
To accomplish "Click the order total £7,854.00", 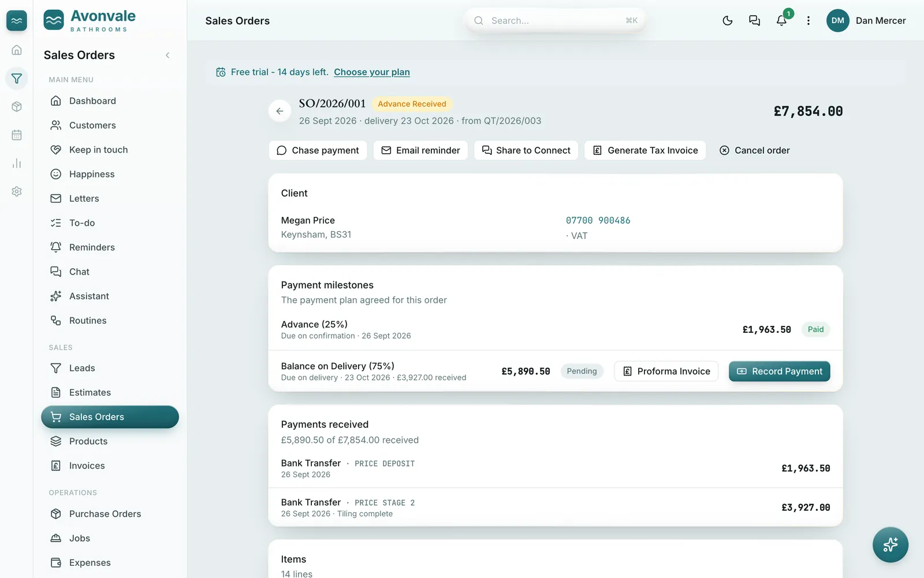I will (x=808, y=111).
